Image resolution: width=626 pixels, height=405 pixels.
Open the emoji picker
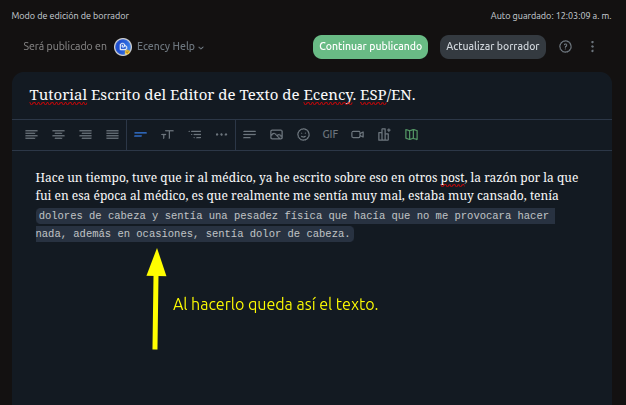(x=303, y=135)
